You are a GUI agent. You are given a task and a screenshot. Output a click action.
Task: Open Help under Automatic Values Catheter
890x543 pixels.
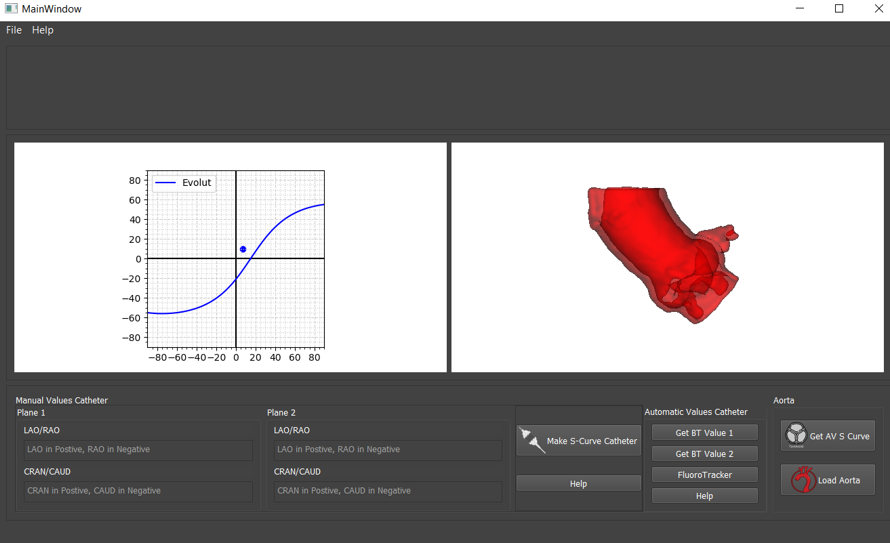click(704, 495)
